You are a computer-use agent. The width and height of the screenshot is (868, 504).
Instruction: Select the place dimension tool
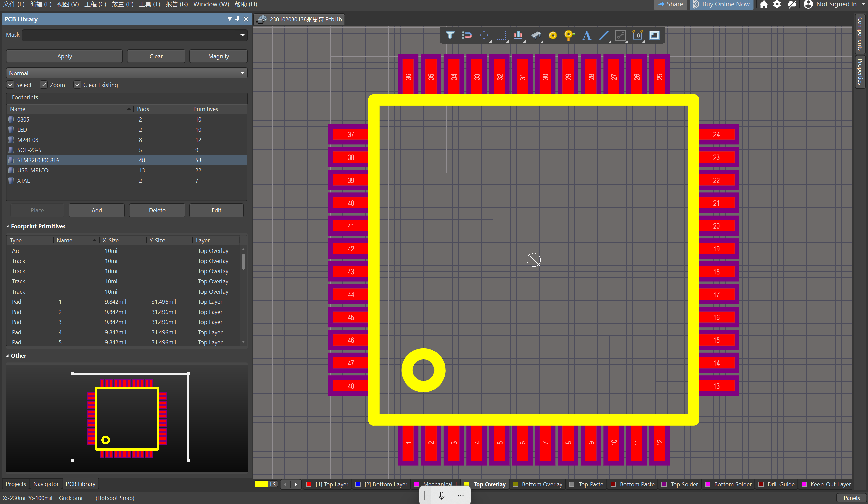coord(637,35)
